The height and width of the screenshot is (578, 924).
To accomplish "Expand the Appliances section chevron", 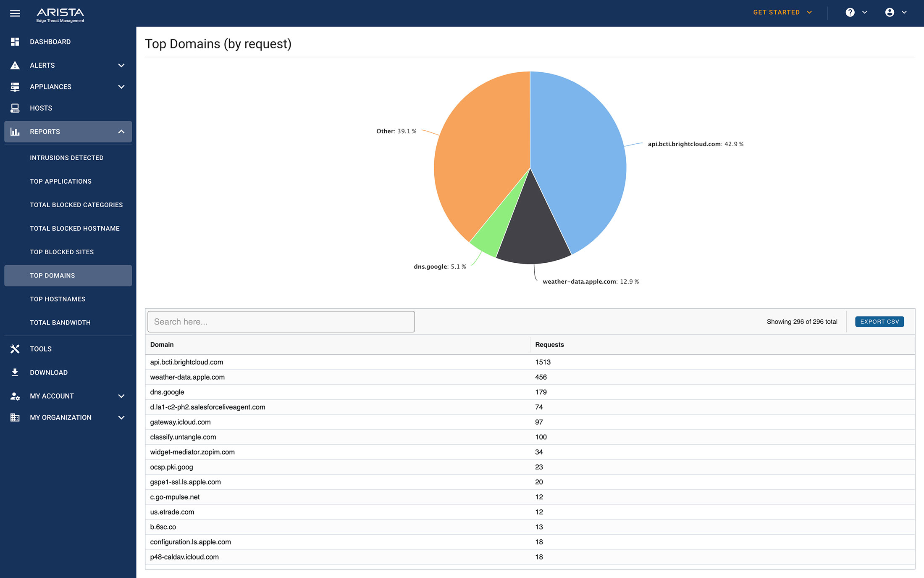I will coord(121,87).
